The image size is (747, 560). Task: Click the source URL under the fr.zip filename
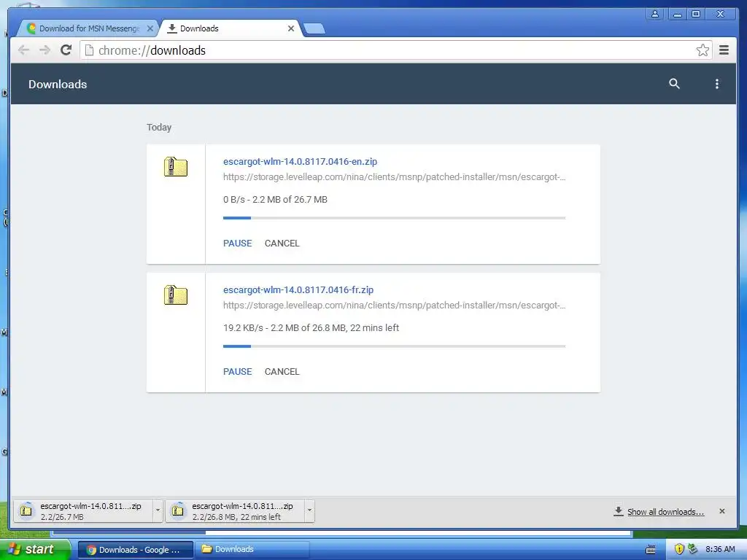click(395, 306)
